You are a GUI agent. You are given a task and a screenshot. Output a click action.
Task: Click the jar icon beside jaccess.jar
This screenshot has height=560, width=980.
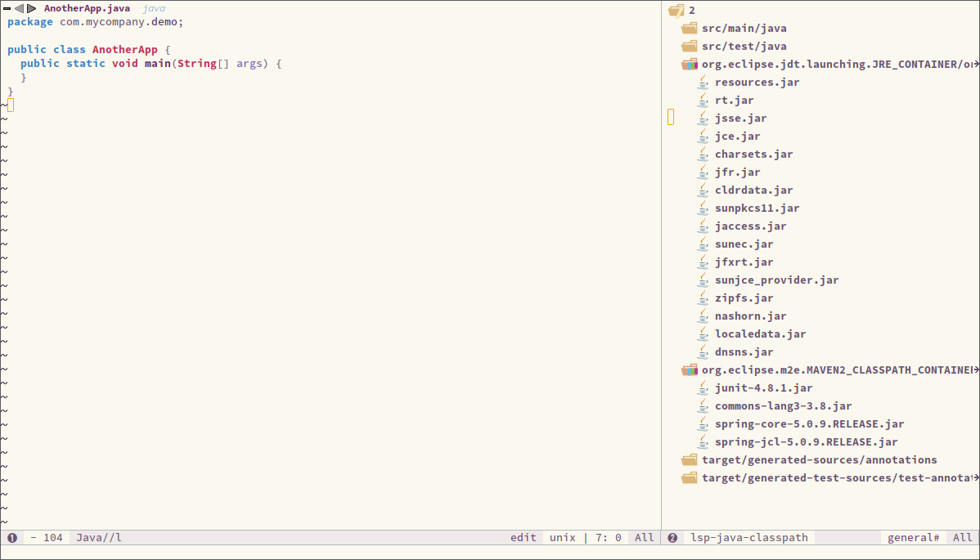click(704, 226)
